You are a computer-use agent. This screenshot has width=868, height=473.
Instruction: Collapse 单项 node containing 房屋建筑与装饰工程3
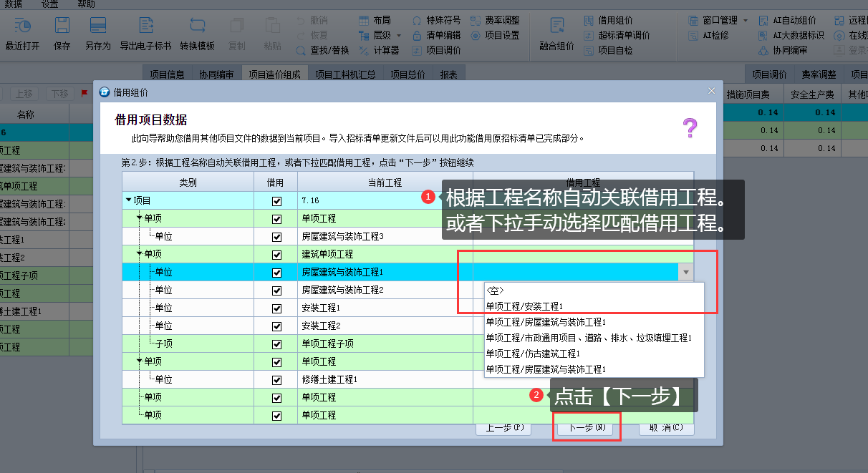pyautogui.click(x=140, y=219)
